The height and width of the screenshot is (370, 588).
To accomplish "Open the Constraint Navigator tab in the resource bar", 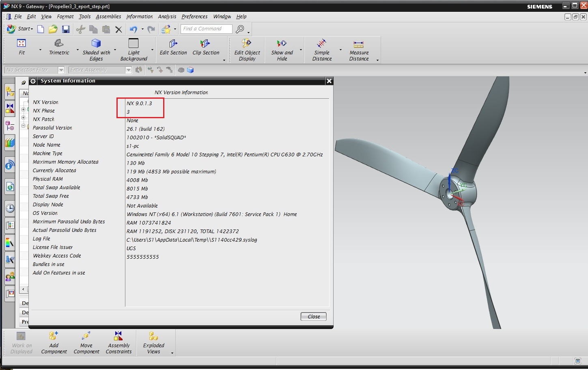I will point(10,109).
